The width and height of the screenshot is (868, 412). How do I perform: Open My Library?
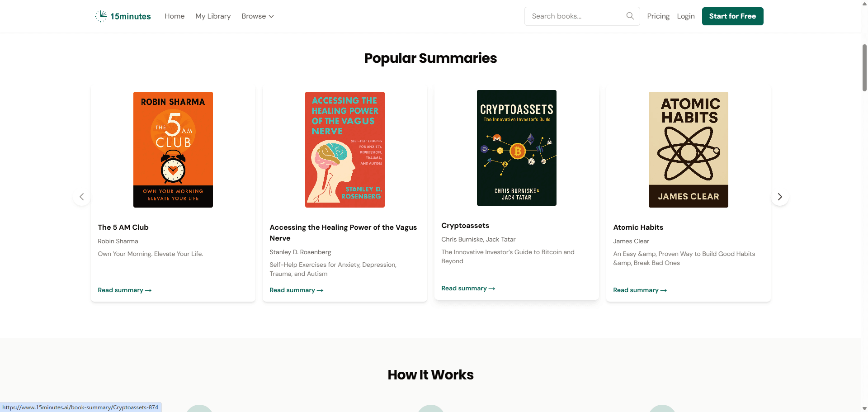click(213, 16)
